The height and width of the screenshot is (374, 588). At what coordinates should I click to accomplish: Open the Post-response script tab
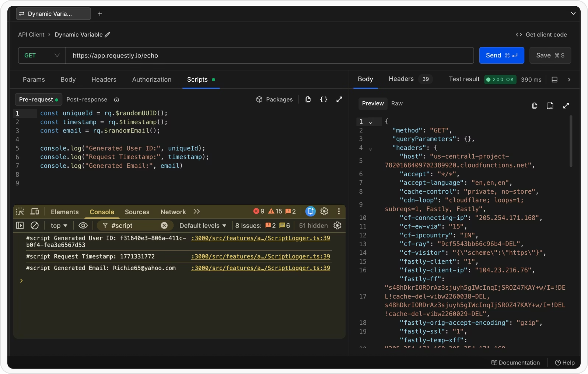pos(87,100)
